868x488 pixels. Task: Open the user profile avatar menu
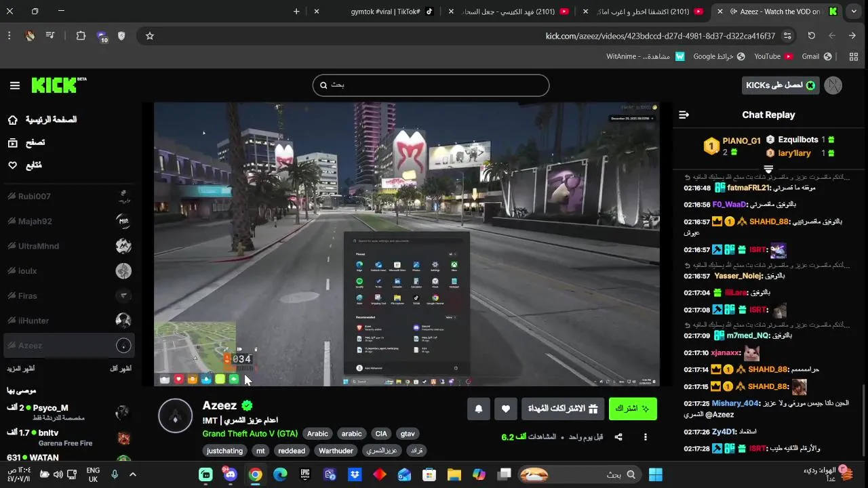pyautogui.click(x=833, y=85)
